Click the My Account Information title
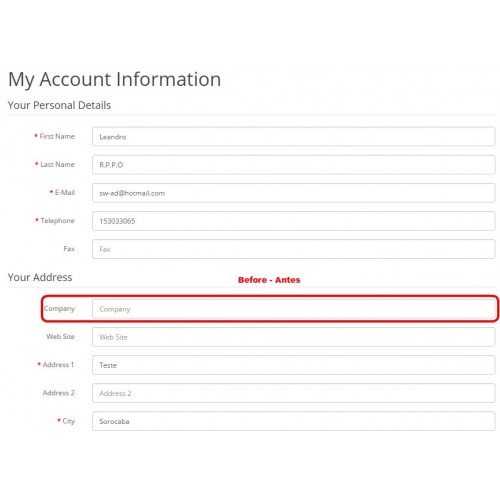Viewport: 500px width, 500px height. pyautogui.click(x=115, y=80)
